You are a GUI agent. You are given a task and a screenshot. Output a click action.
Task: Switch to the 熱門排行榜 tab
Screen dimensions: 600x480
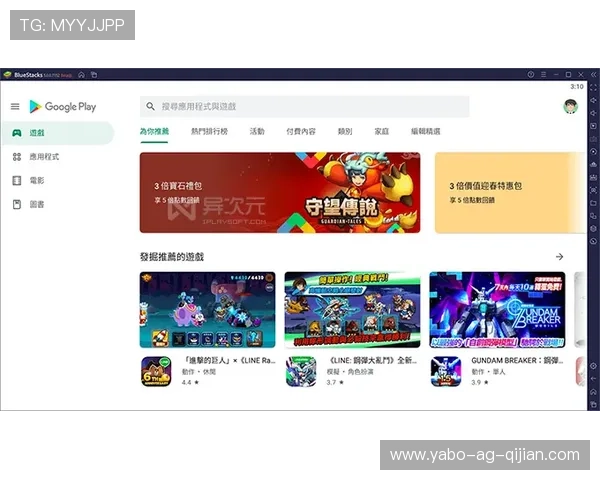coord(209,131)
